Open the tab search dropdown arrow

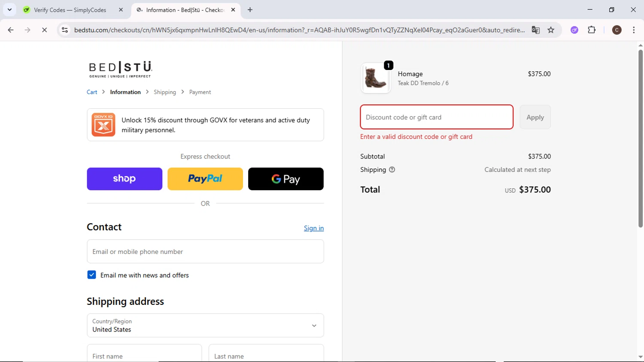9,9
